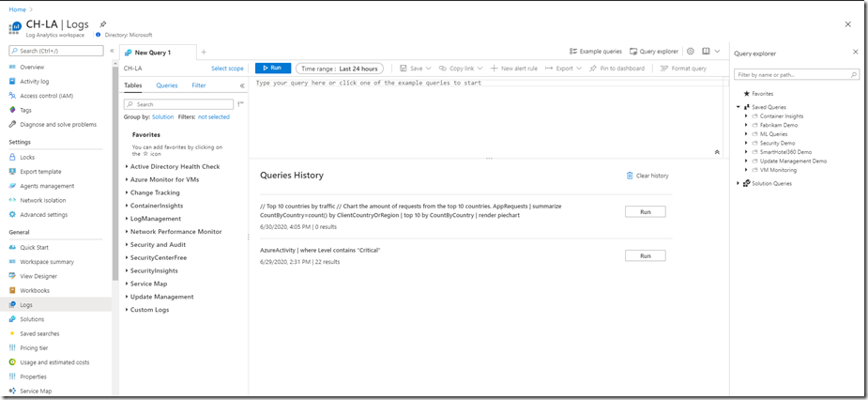Open View Designer
The image size is (868, 400).
(x=38, y=276)
